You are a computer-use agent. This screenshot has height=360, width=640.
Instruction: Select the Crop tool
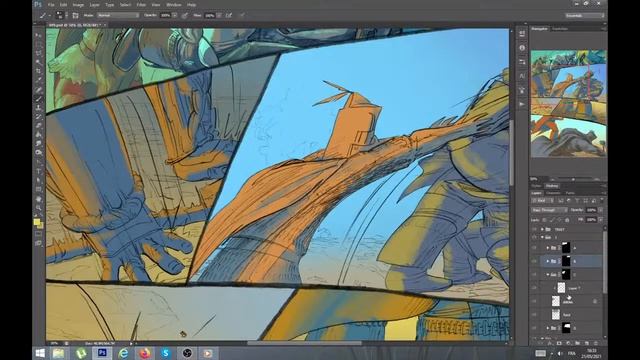(39, 71)
